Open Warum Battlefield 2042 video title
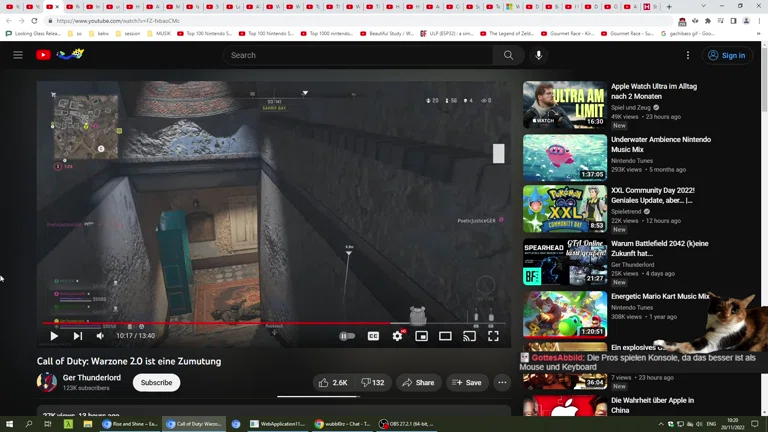The height and width of the screenshot is (432, 768). point(659,248)
